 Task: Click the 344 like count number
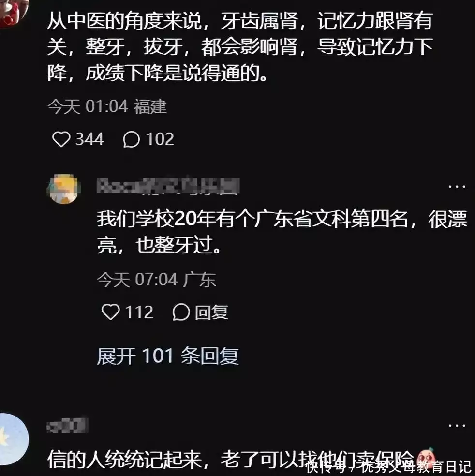click(x=89, y=139)
